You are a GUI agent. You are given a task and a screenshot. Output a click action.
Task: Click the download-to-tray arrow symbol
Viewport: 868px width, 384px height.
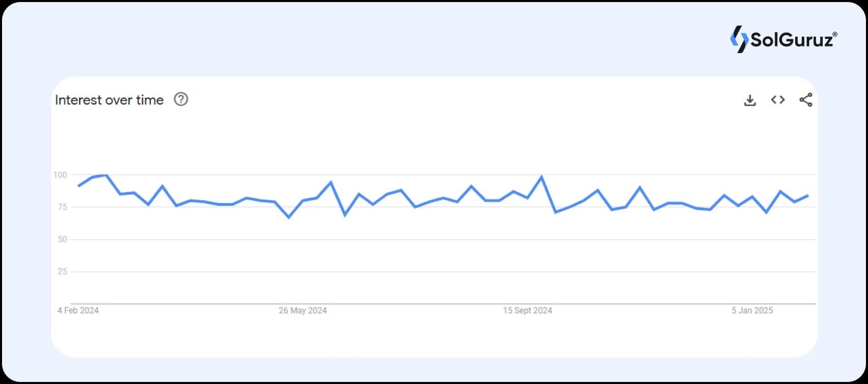click(x=750, y=100)
